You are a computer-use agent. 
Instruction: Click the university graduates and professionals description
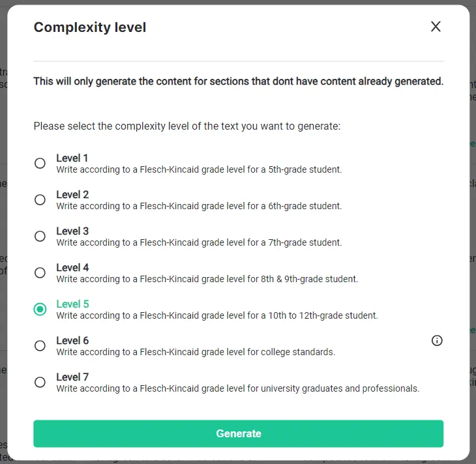pyautogui.click(x=238, y=388)
